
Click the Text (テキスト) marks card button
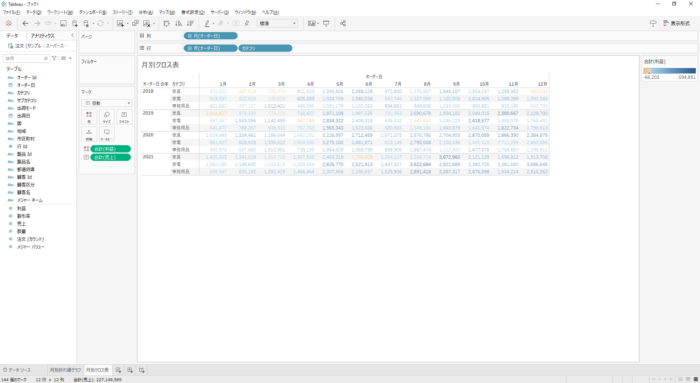click(x=124, y=117)
